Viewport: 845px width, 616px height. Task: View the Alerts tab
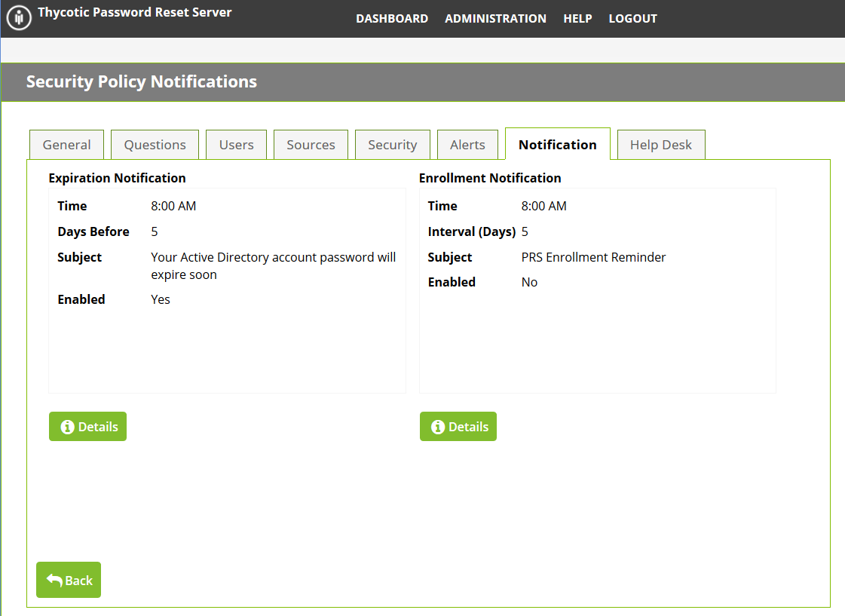[467, 145]
